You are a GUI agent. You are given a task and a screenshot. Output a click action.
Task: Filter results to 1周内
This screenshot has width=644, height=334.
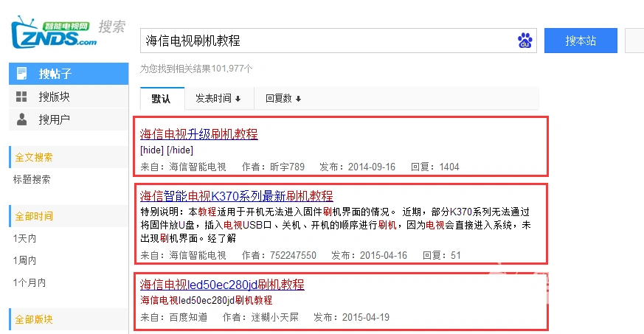(24, 260)
